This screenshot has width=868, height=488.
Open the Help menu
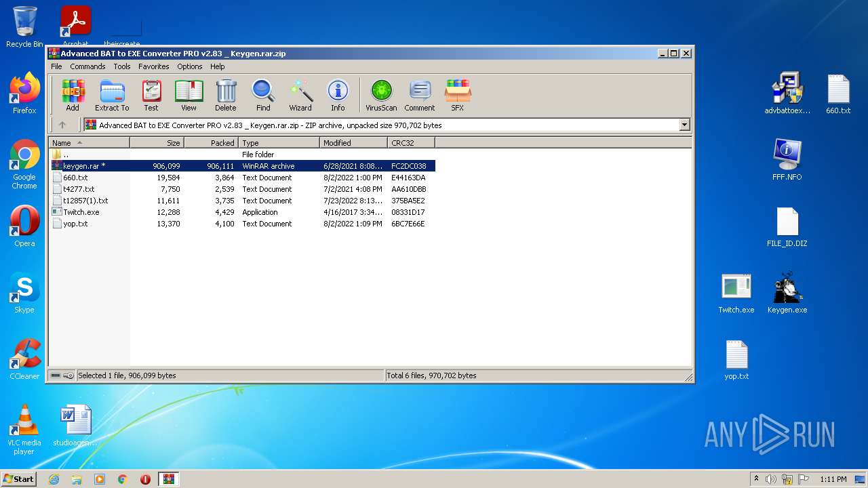tap(217, 66)
